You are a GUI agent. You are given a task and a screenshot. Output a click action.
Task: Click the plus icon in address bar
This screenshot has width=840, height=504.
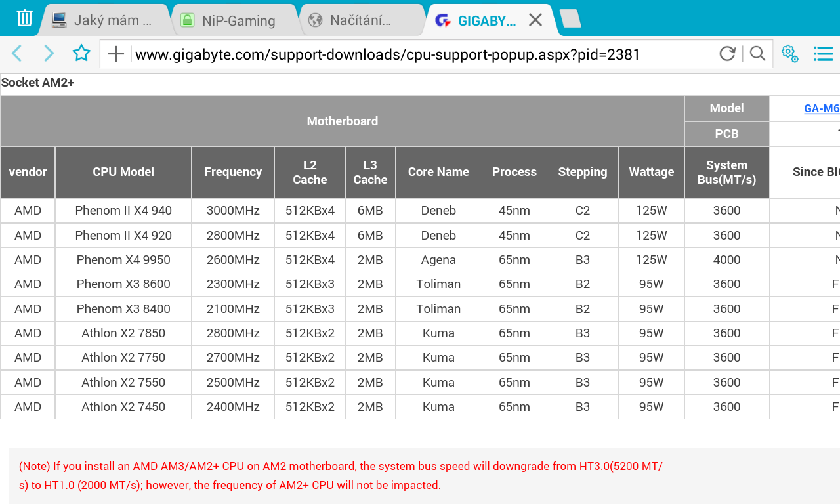pos(115,54)
